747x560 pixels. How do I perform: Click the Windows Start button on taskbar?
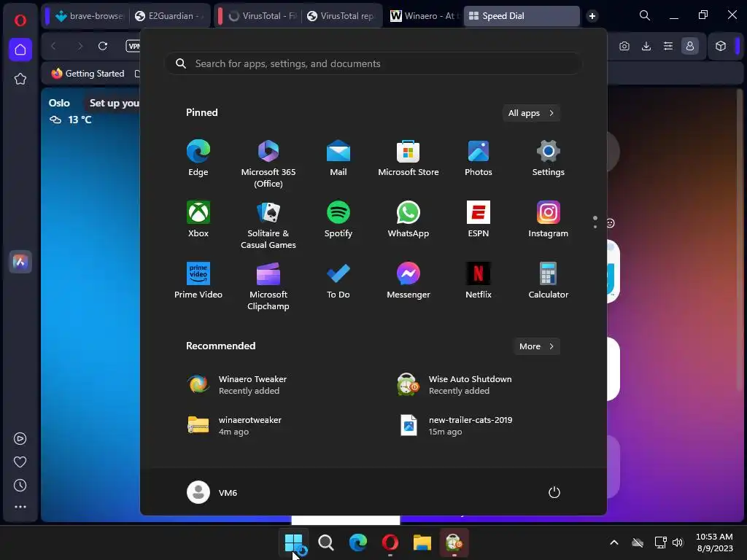293,542
